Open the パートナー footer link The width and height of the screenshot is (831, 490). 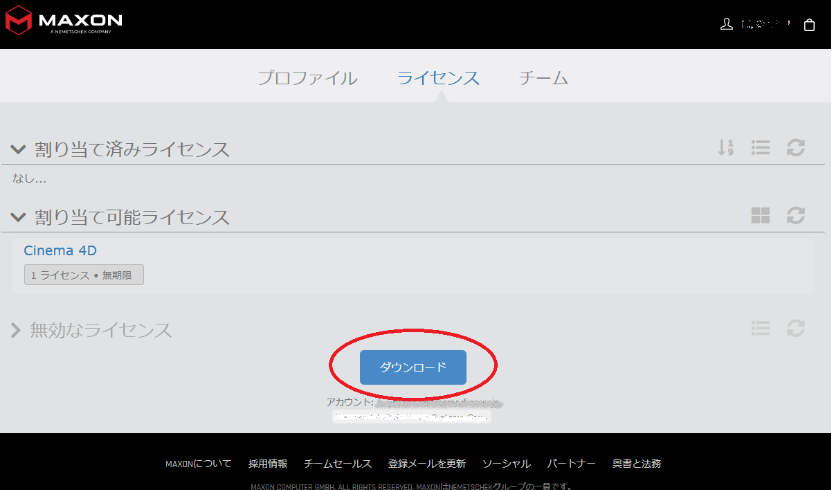[571, 464]
